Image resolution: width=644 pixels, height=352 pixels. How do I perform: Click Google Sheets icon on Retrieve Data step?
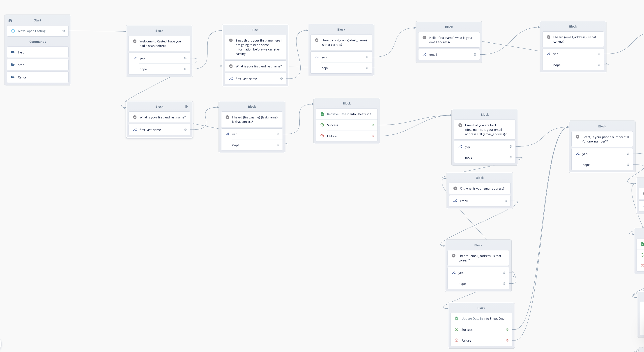pos(322,114)
